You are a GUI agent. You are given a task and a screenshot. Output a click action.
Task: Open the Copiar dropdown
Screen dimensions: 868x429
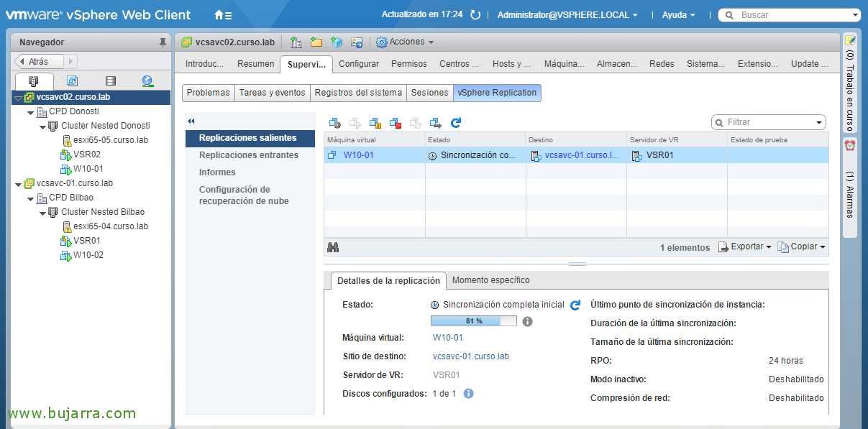(x=801, y=247)
